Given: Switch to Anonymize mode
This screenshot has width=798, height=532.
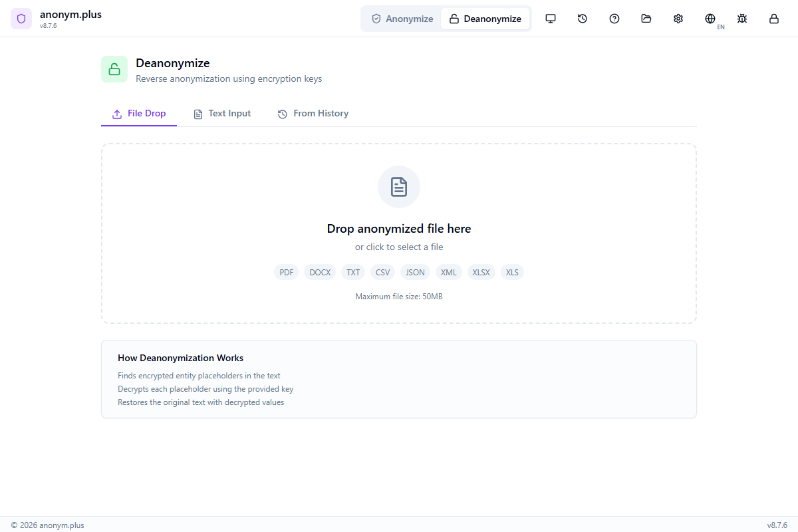Looking at the screenshot, I should coord(402,19).
